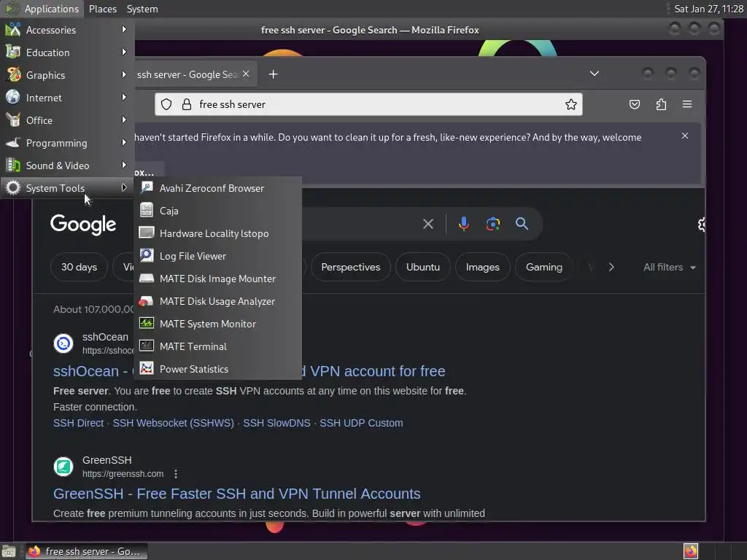This screenshot has width=747, height=560.
Task: Open the SSH UDP Custom sitelink
Action: pyautogui.click(x=361, y=423)
